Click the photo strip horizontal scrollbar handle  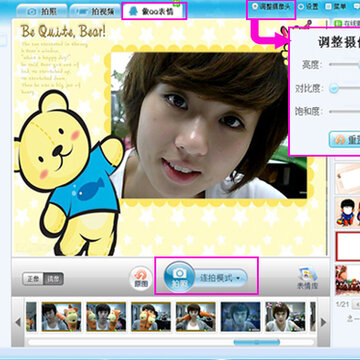pos(257,342)
